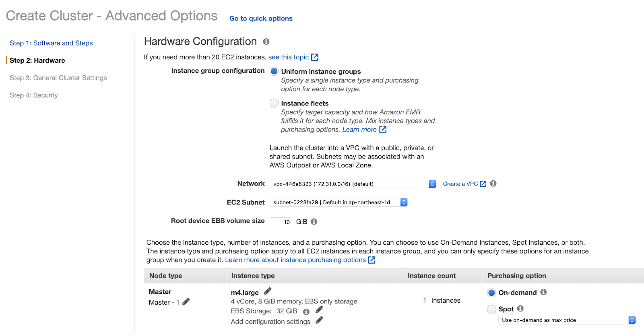
Task: Click the root device EBS volume info icon
Action: 314,222
